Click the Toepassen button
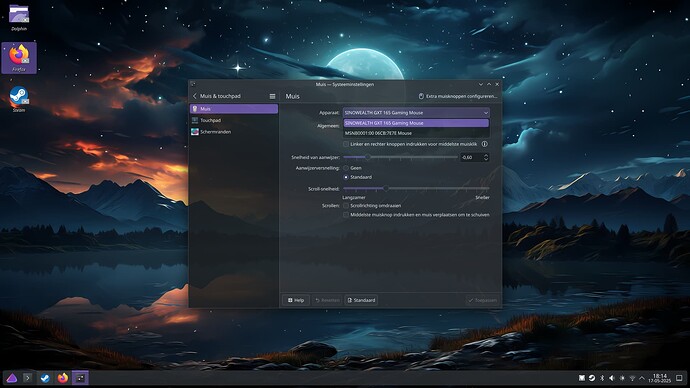 click(x=482, y=300)
